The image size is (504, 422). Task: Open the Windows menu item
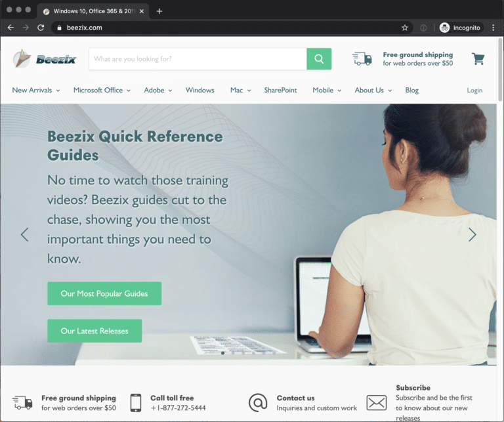click(200, 91)
